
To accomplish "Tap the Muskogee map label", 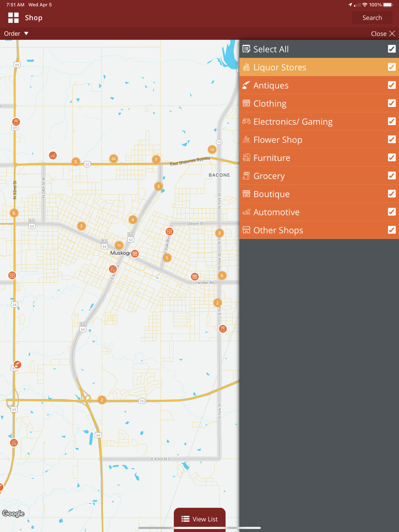I will point(120,253).
